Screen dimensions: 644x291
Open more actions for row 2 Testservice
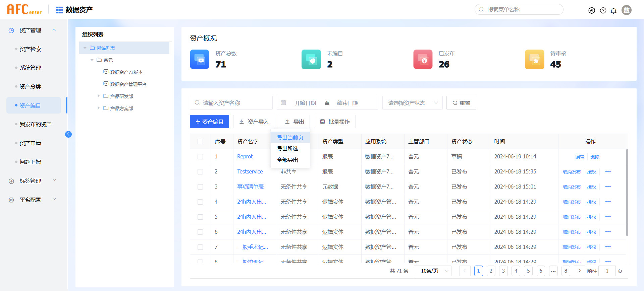[x=608, y=171]
